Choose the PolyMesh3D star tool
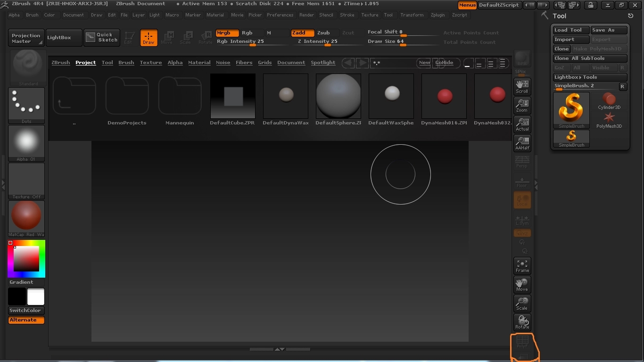 (x=609, y=120)
